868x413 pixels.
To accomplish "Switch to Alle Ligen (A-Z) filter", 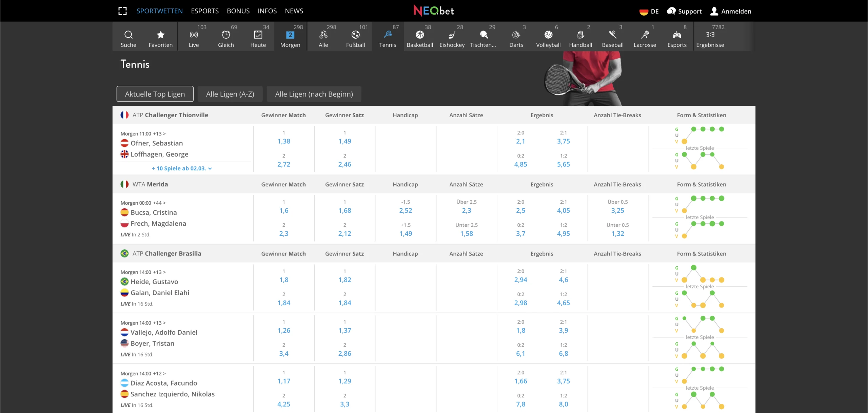I will (230, 94).
